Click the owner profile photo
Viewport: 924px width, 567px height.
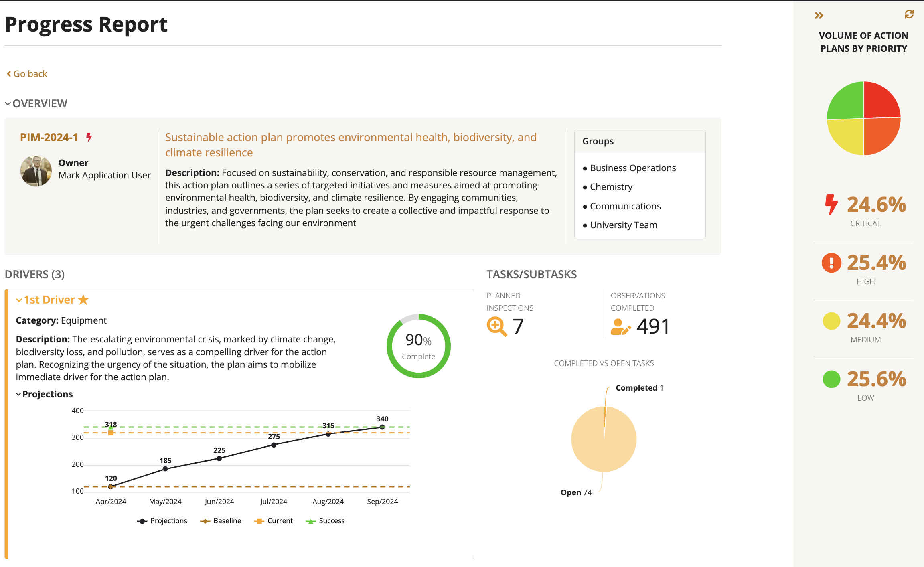[x=36, y=171]
